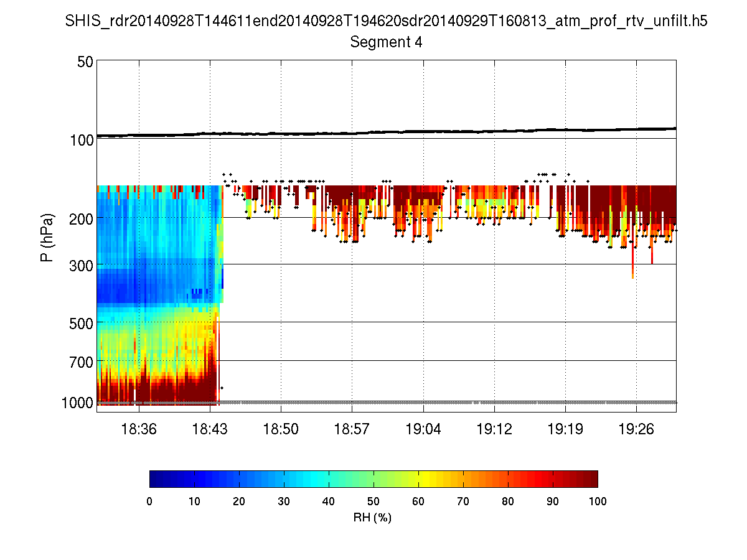
Task: Click the plot filename title text
Action: (x=386, y=21)
